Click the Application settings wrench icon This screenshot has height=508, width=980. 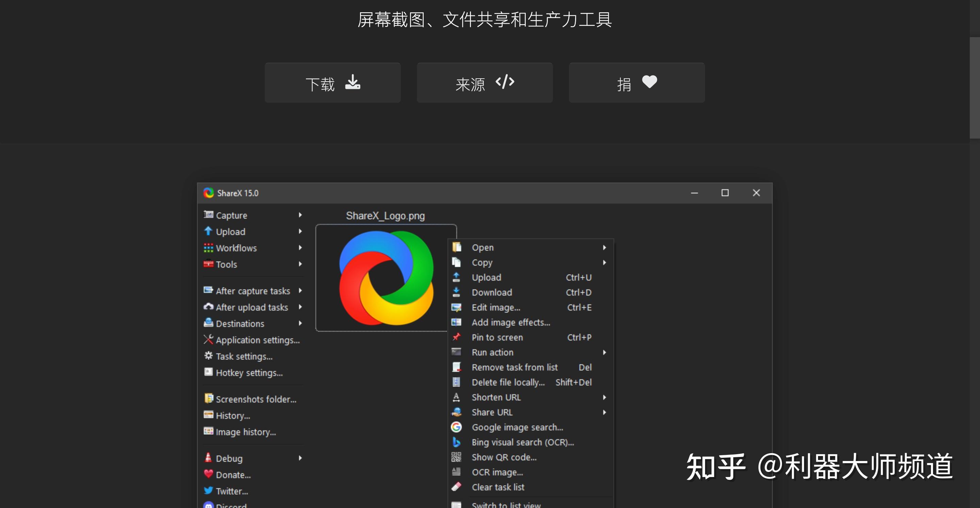[208, 339]
